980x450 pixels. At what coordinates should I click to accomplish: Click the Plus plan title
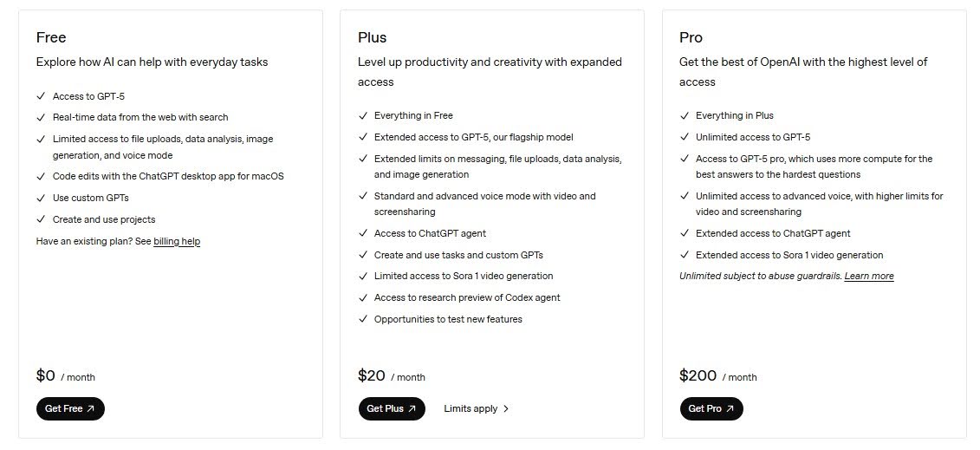pyautogui.click(x=372, y=37)
